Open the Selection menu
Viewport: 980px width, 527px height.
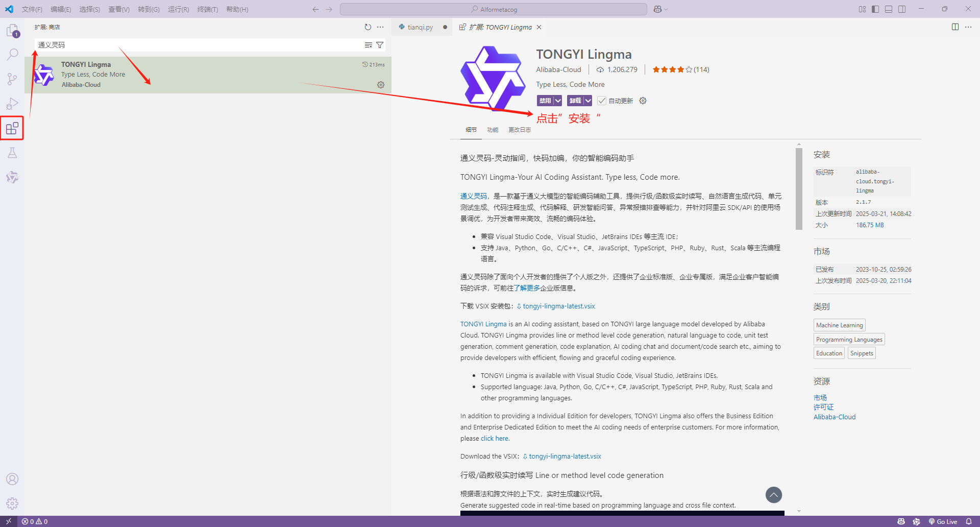[90, 9]
